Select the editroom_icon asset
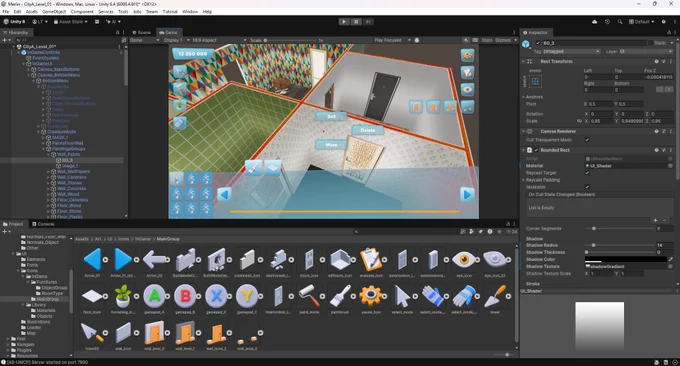 click(x=340, y=259)
